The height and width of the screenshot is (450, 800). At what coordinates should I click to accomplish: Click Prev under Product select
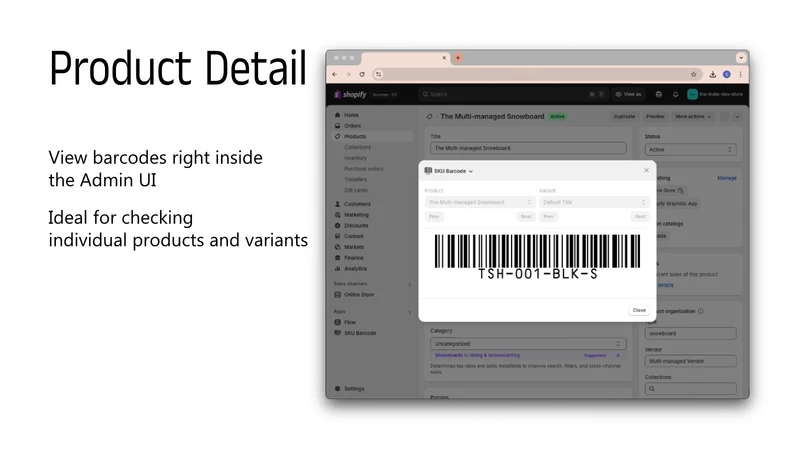tap(434, 217)
